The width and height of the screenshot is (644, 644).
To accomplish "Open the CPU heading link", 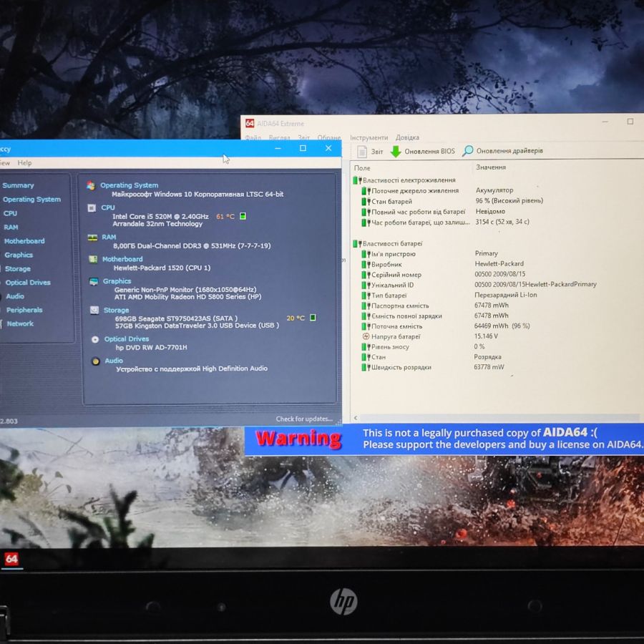I will click(108, 208).
